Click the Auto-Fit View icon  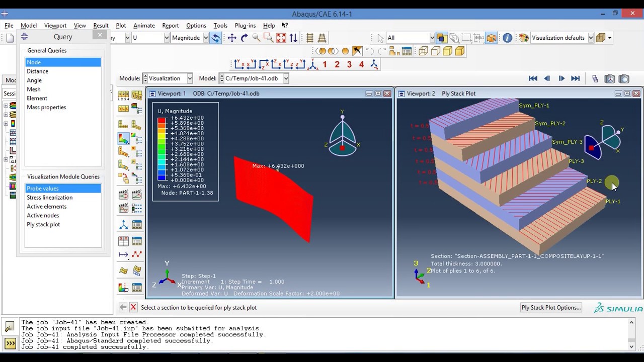(x=281, y=38)
